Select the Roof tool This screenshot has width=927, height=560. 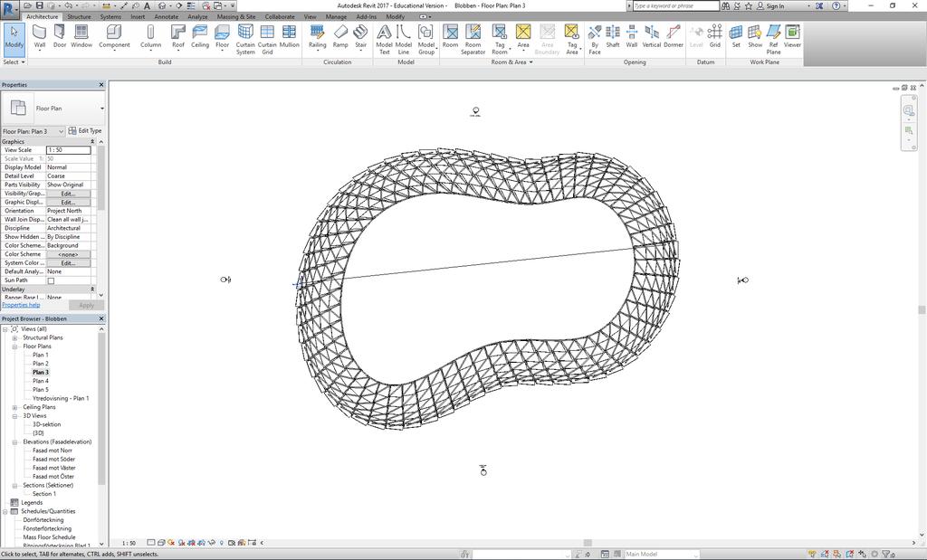coord(178,36)
